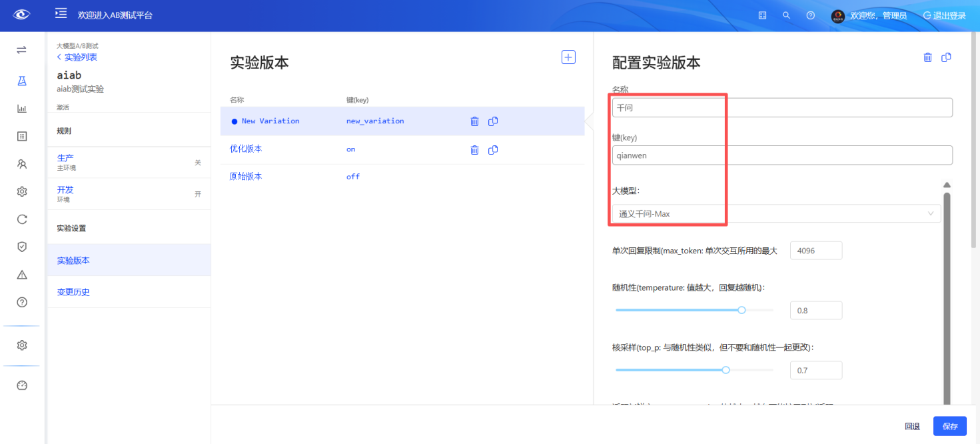Open search using the magnifier icon in top bar
Screen dimensions: 980x444
[x=786, y=15]
